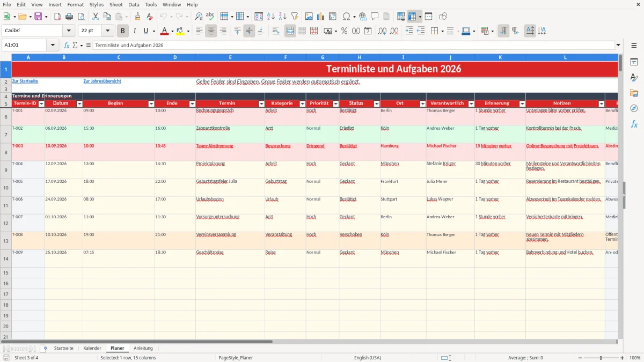Open the Font Name dropdown arrow
The image size is (644, 362).
pos(69,31)
